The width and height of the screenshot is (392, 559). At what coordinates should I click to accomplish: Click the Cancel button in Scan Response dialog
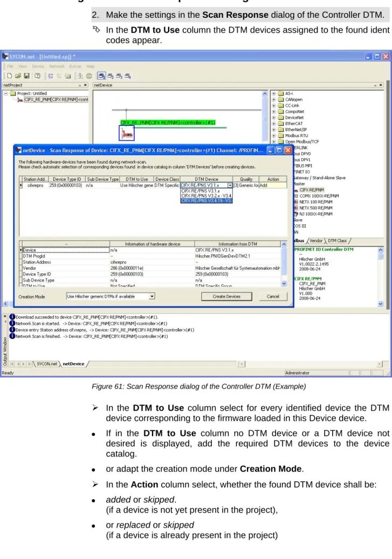pos(273,296)
